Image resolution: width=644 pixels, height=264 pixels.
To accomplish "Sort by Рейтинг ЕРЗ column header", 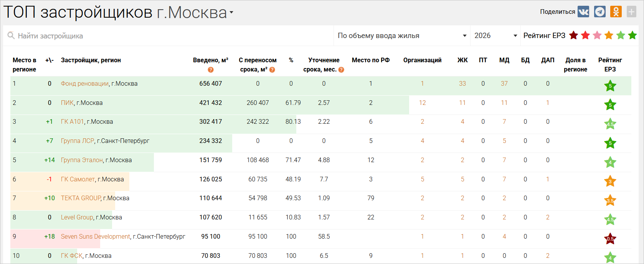I will (610, 65).
